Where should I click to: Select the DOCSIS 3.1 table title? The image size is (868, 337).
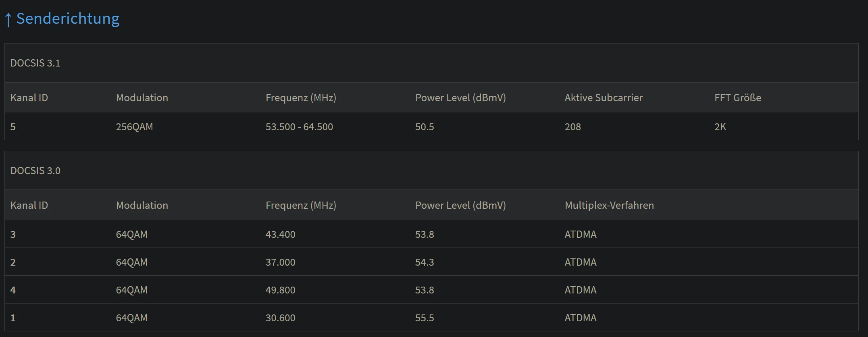(35, 63)
